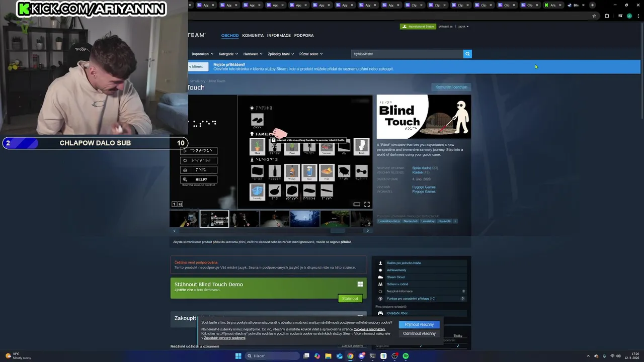Click the Achievementy feature link
Viewport: 644px width, 362px height.
(x=396, y=270)
